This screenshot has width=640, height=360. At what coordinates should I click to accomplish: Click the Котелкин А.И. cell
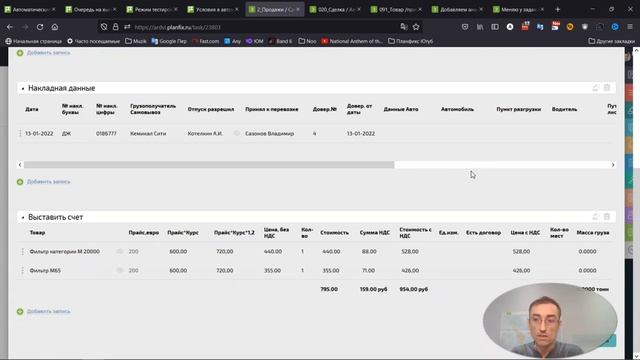[x=205, y=133]
